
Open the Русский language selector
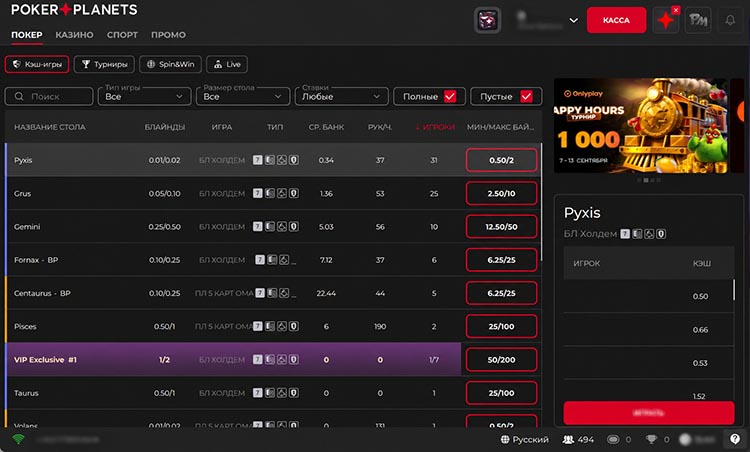525,440
